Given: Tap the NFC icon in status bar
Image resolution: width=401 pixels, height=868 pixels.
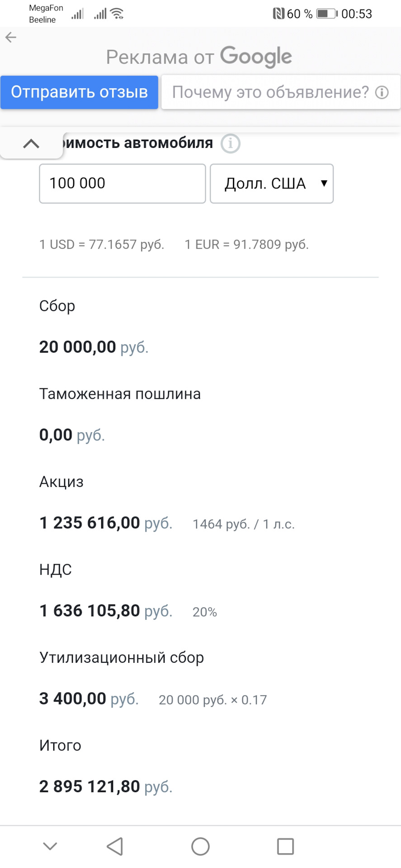Looking at the screenshot, I should pos(278,14).
